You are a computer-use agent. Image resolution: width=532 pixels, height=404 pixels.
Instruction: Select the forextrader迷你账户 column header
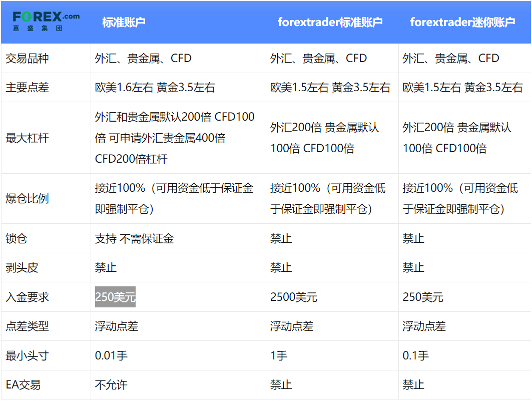462,22
